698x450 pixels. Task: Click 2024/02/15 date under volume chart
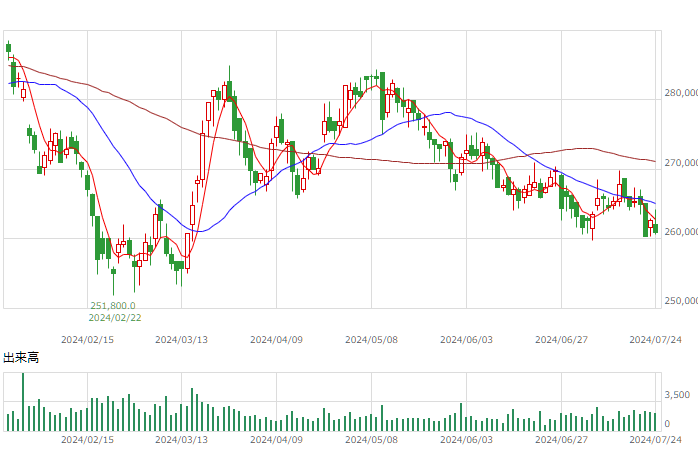(87, 440)
